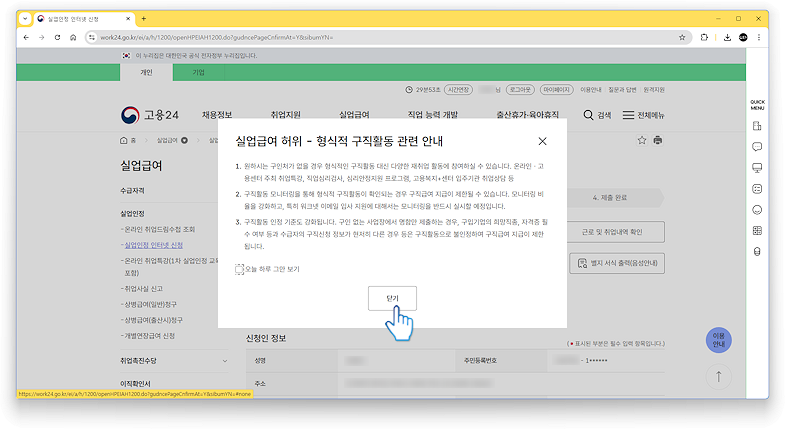Click the 로그아웃 button

point(520,90)
